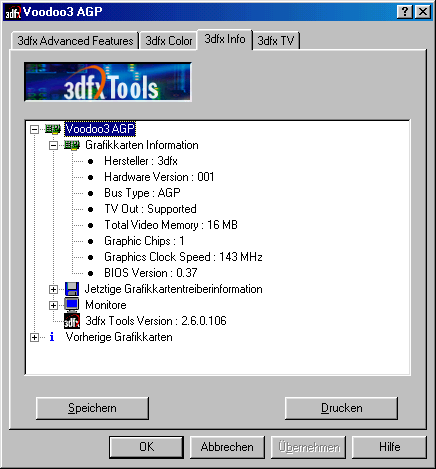The width and height of the screenshot is (436, 469).
Task: Click the 3dfx logo in the title bar
Action: pos(13,13)
